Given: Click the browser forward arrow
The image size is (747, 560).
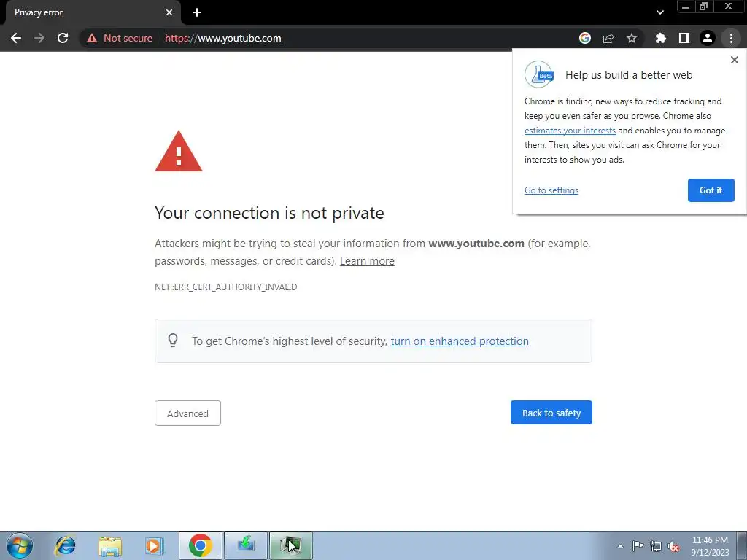Looking at the screenshot, I should point(39,38).
